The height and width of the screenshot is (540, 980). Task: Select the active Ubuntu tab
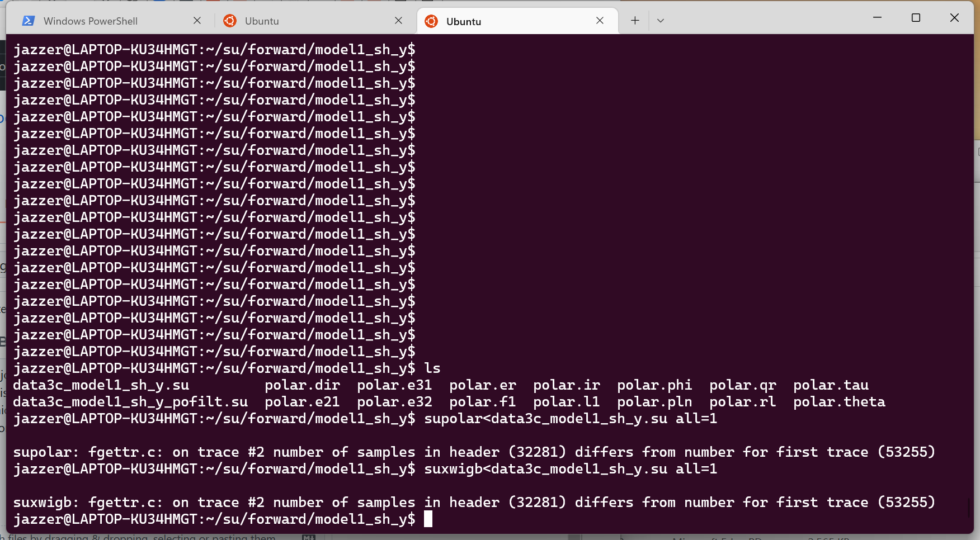517,21
